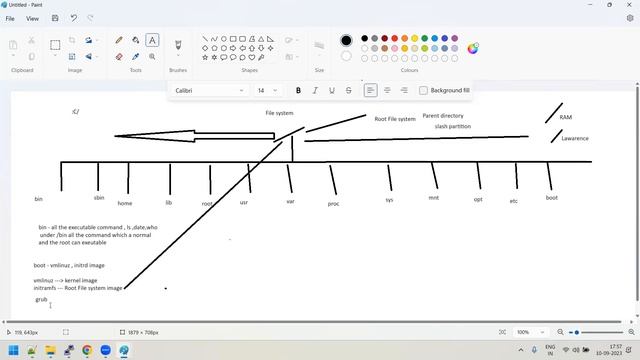
Task: Choose the Oval shape
Action: pyautogui.click(x=224, y=39)
